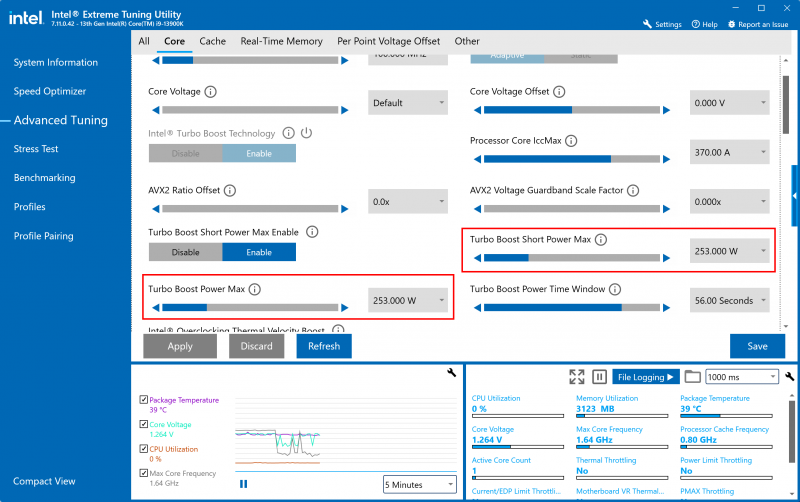Disable Turbo Boost Short Power Max
This screenshot has height=502, width=800.
point(185,252)
